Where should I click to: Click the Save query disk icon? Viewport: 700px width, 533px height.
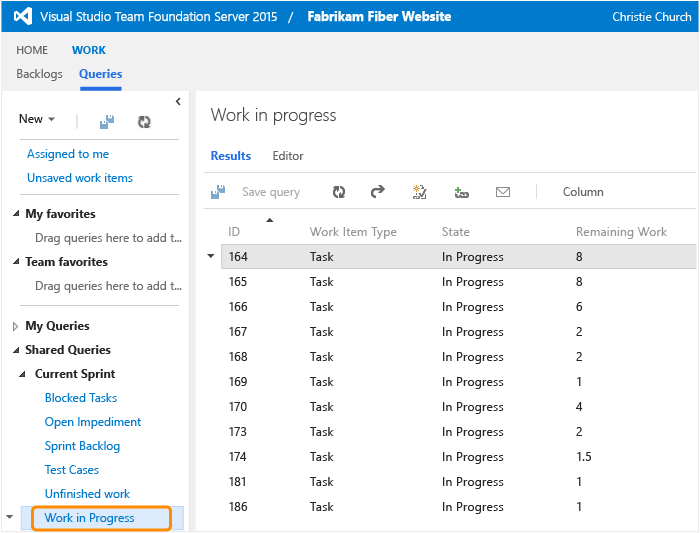pos(218,192)
